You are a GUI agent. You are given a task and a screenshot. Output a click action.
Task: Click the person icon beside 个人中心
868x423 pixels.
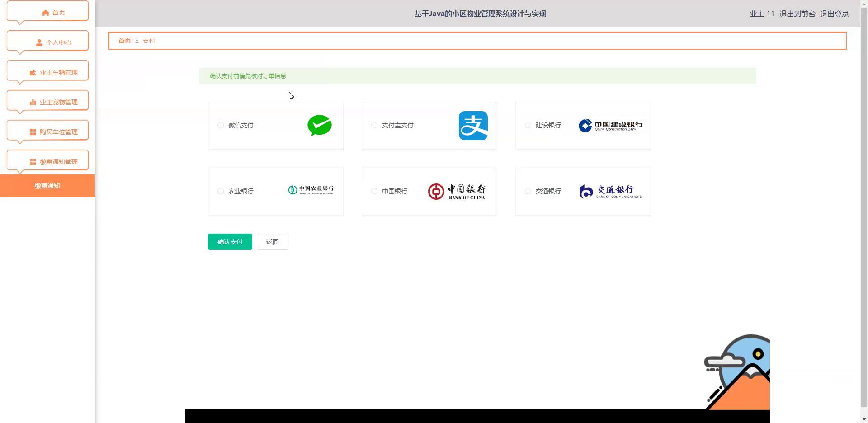[39, 42]
